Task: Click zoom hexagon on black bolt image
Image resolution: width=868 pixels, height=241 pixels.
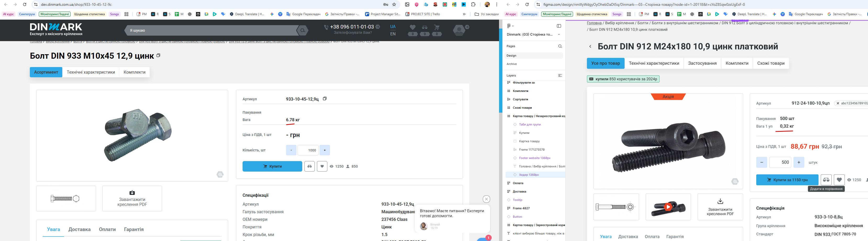Action: [x=735, y=182]
